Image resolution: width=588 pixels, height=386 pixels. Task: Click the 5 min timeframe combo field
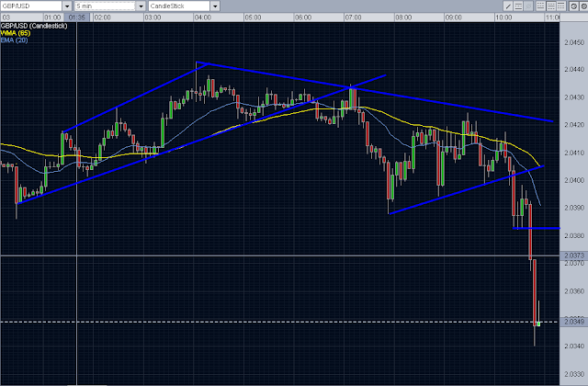[x=105, y=6]
